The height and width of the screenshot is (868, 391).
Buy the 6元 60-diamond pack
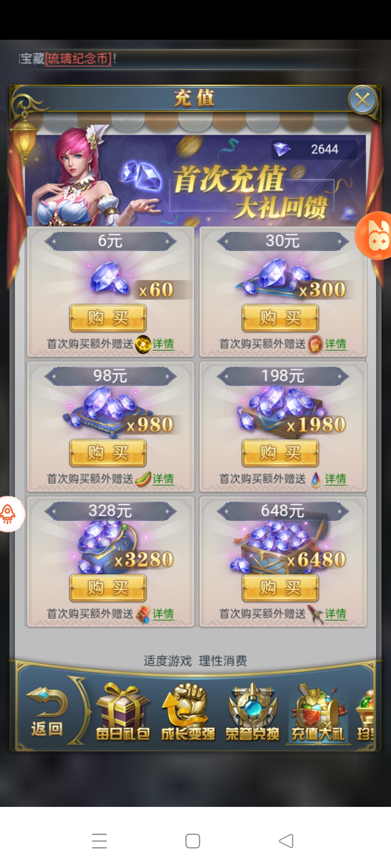(x=108, y=318)
